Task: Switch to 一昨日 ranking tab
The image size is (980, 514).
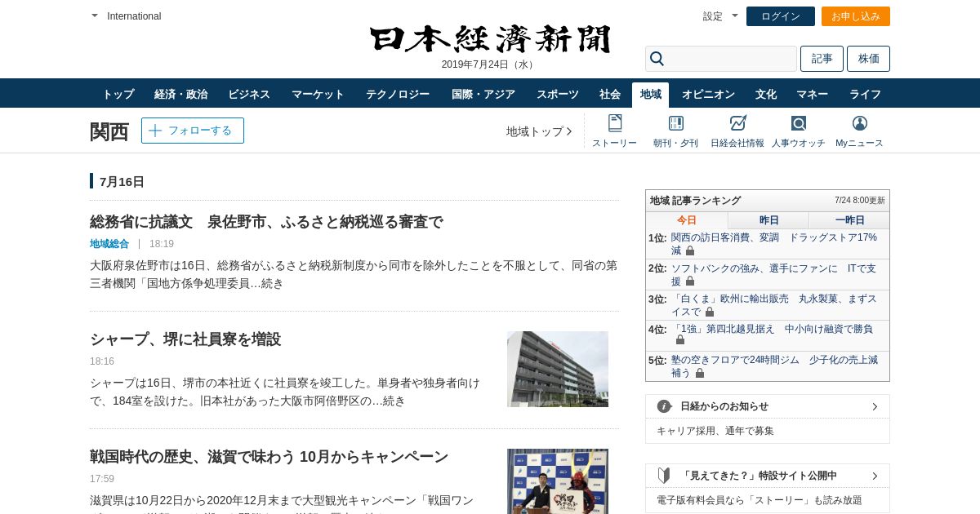Action: tap(849, 220)
